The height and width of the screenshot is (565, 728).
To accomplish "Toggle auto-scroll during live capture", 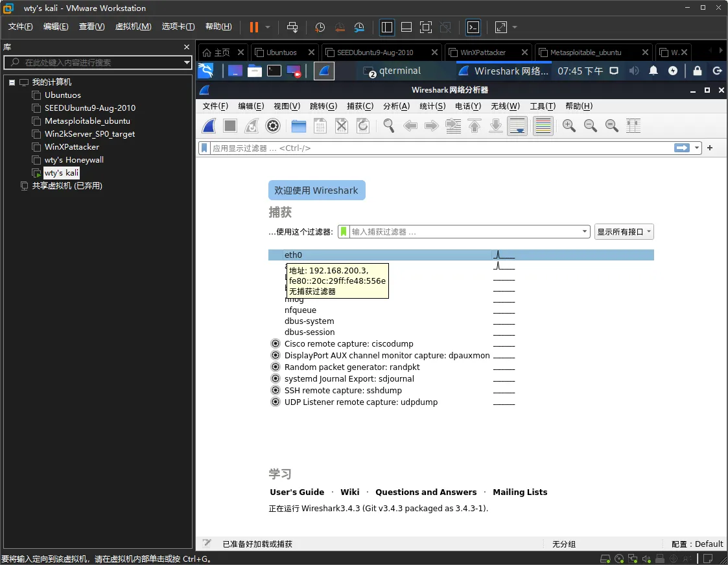I will point(517,126).
